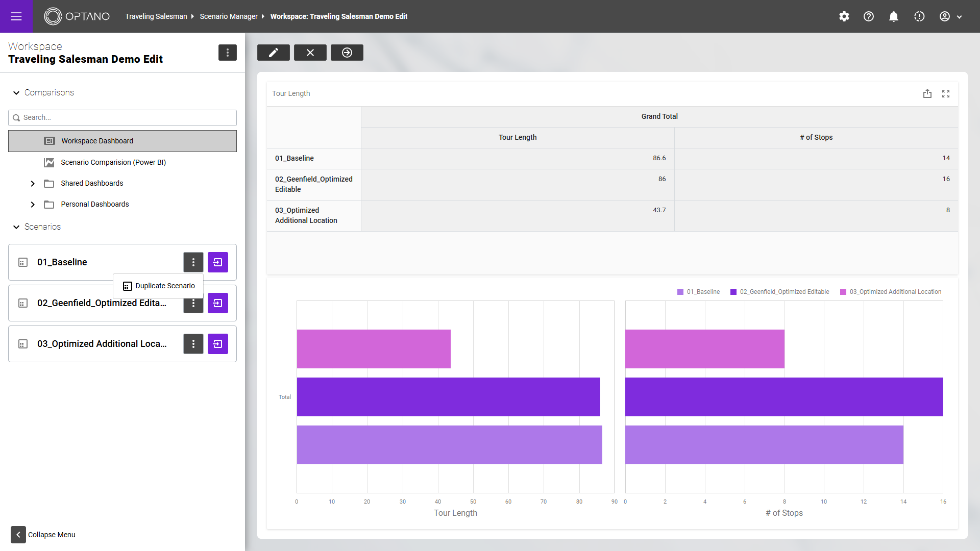Click 03_Optimized scenario table icon
Screen dimensions: 980x551
23,344
